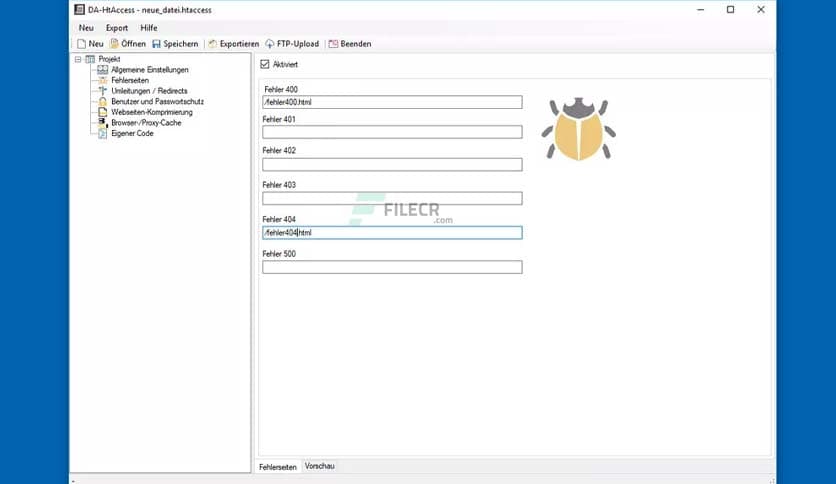Save the project with Speichern

click(175, 44)
